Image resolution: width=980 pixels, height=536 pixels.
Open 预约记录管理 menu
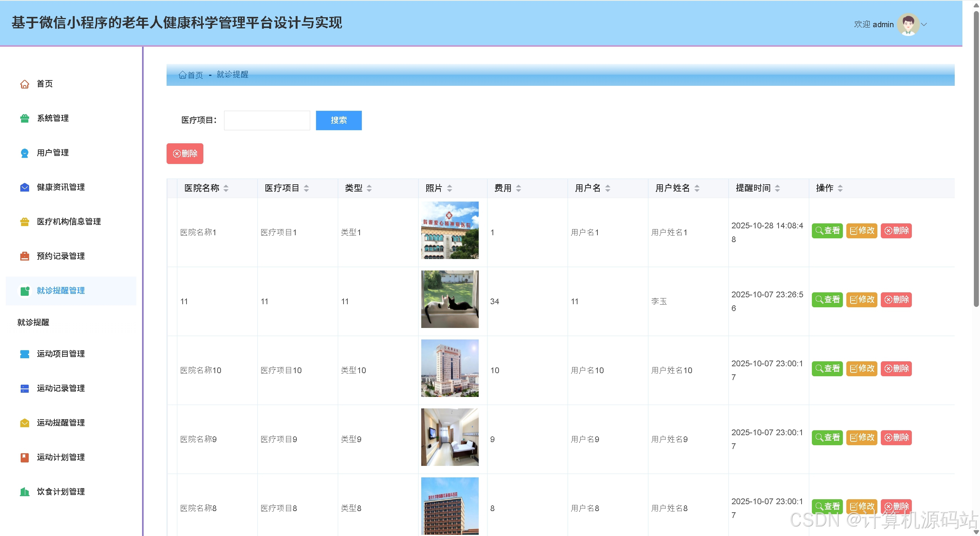coord(71,256)
